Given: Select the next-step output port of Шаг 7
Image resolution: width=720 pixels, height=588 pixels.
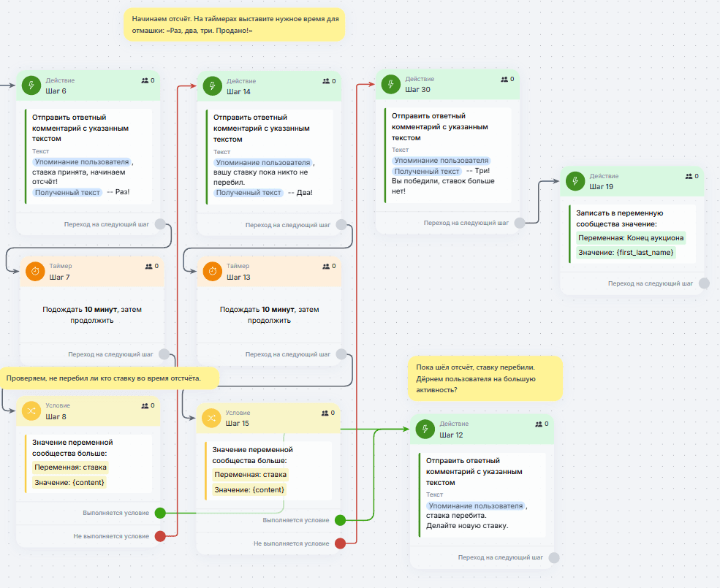Looking at the screenshot, I should pyautogui.click(x=164, y=354).
